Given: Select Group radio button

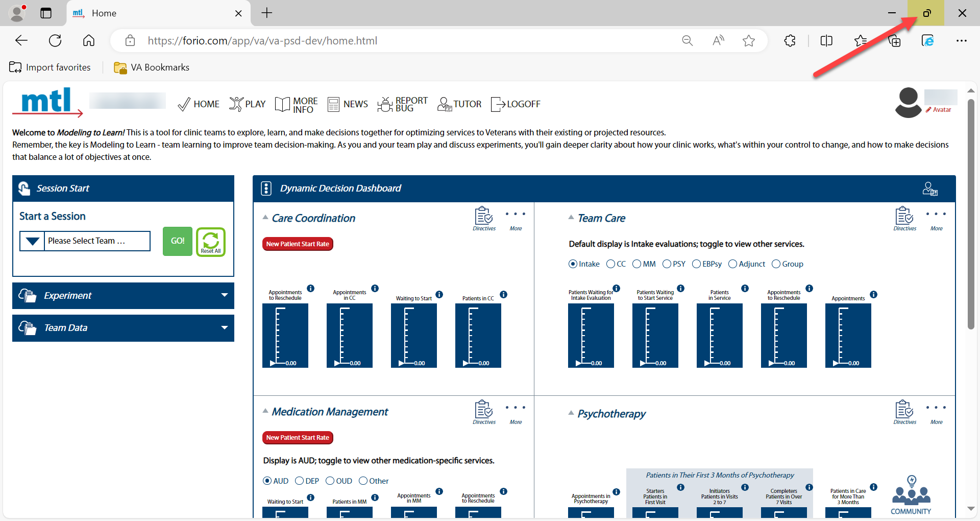Looking at the screenshot, I should pyautogui.click(x=776, y=264).
